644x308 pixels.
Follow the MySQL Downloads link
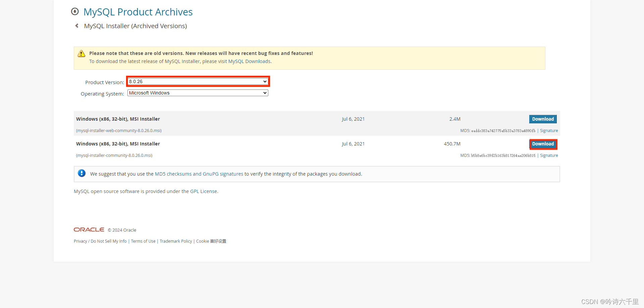249,61
